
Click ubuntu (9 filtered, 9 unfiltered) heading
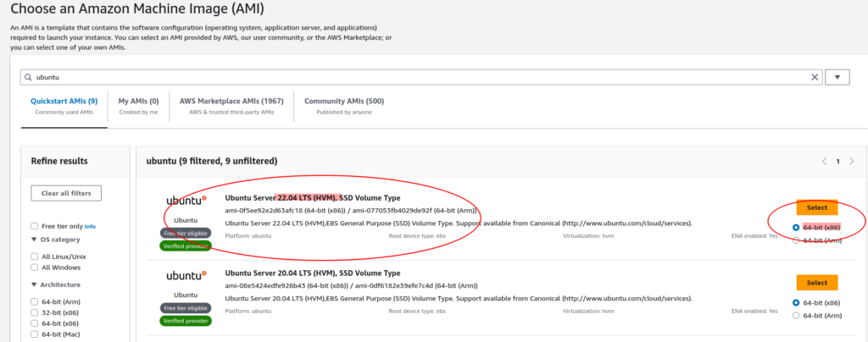tap(211, 162)
